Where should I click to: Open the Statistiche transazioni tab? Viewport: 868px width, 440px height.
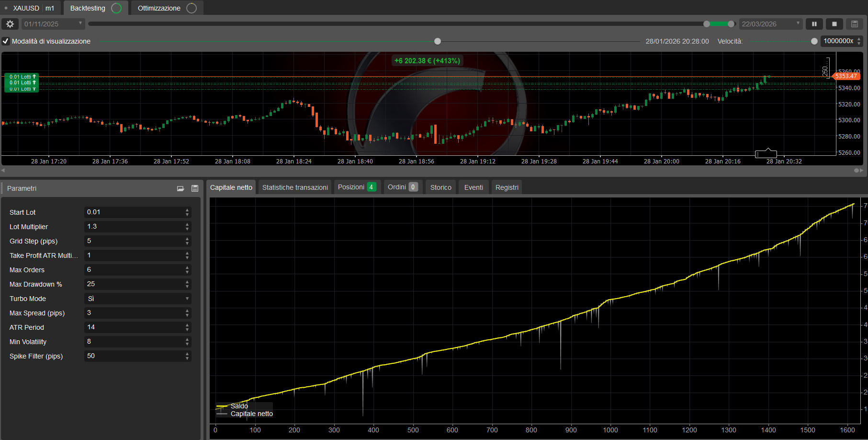click(295, 187)
